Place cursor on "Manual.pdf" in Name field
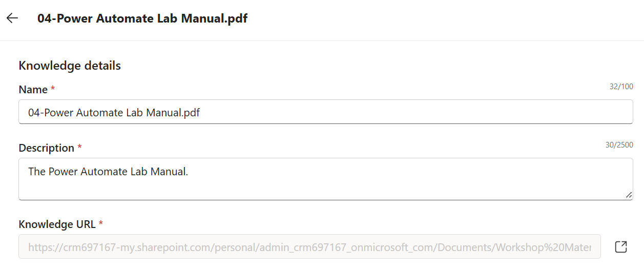Screen dimensions: 644x270 coord(173,113)
